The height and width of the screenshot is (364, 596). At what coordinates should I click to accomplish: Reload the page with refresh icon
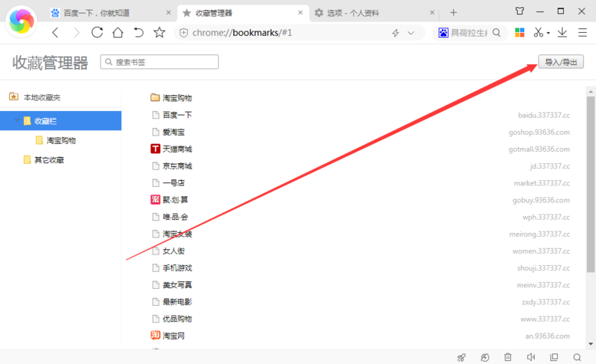[98, 33]
